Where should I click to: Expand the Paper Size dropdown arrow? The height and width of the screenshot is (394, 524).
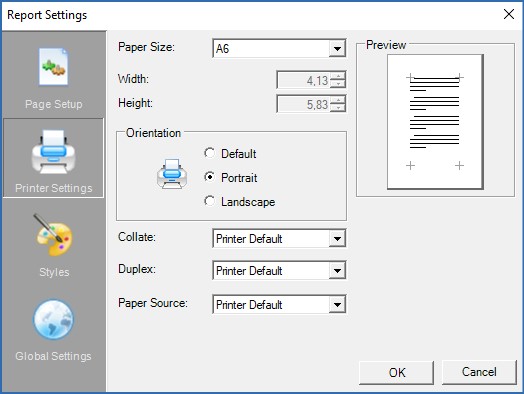[x=337, y=49]
